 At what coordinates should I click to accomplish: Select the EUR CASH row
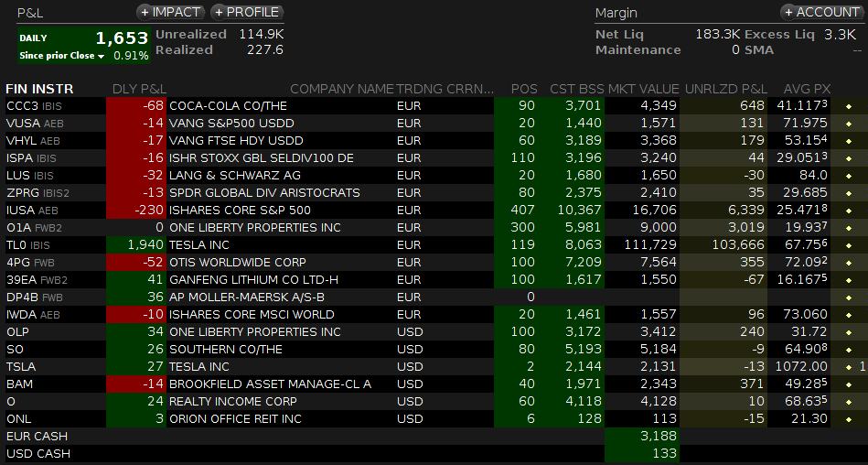[x=37, y=437]
